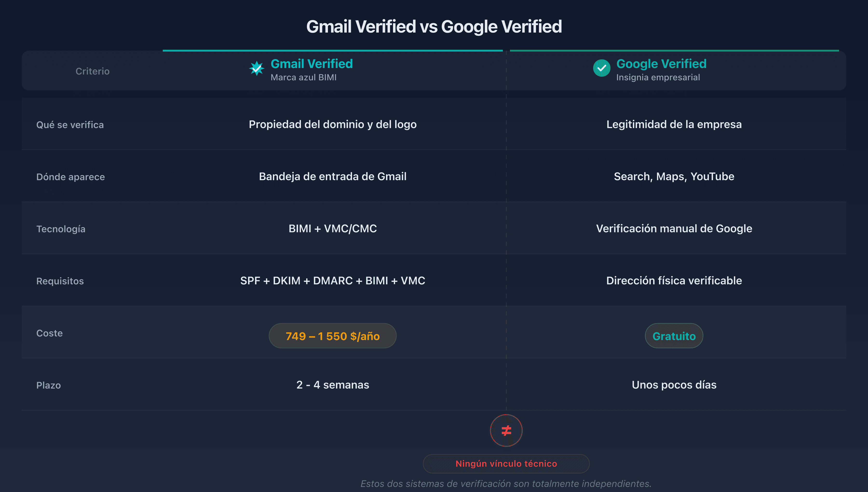Click the 'Coste' row label
Image resolution: width=868 pixels, height=492 pixels.
click(49, 333)
